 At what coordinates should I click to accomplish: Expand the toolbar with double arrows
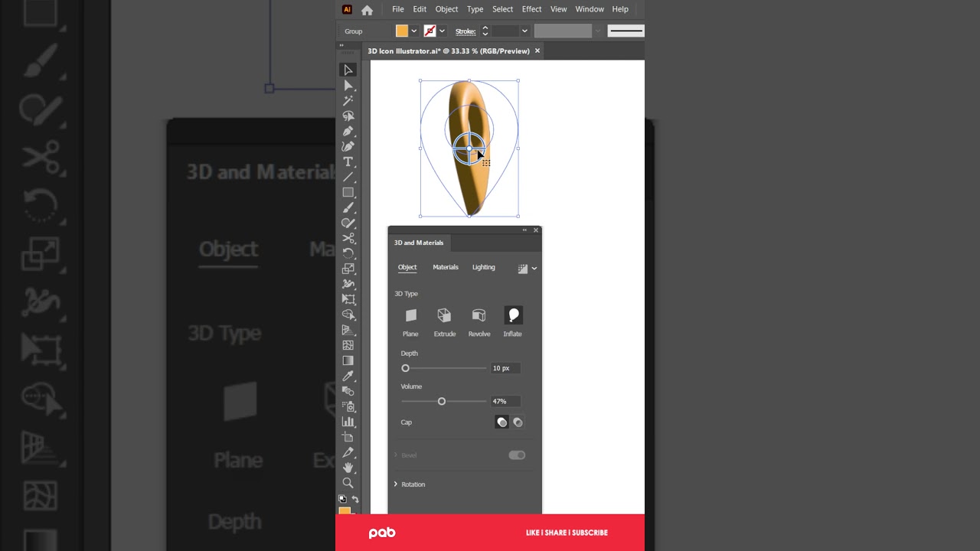pos(341,46)
